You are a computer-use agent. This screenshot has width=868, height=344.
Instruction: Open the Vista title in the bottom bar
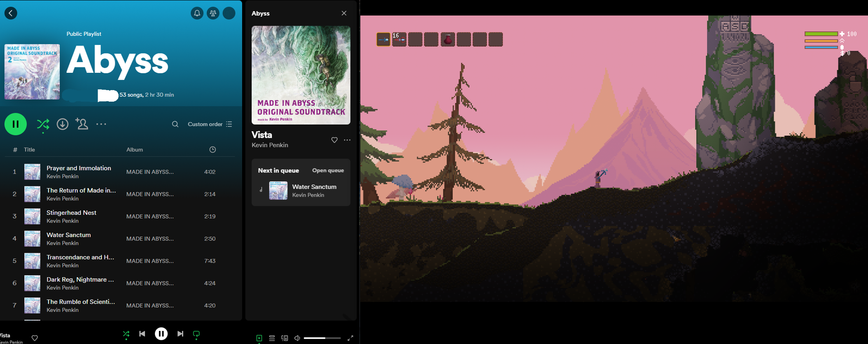coord(5,335)
